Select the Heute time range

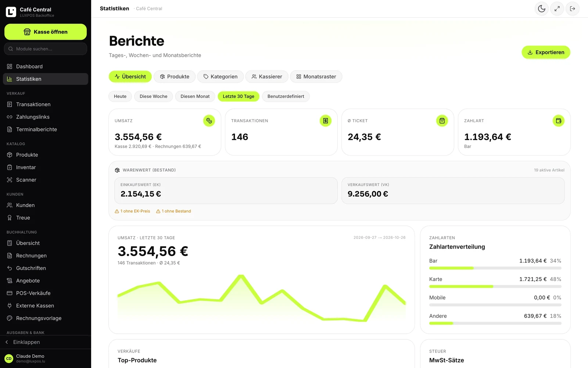point(120,96)
